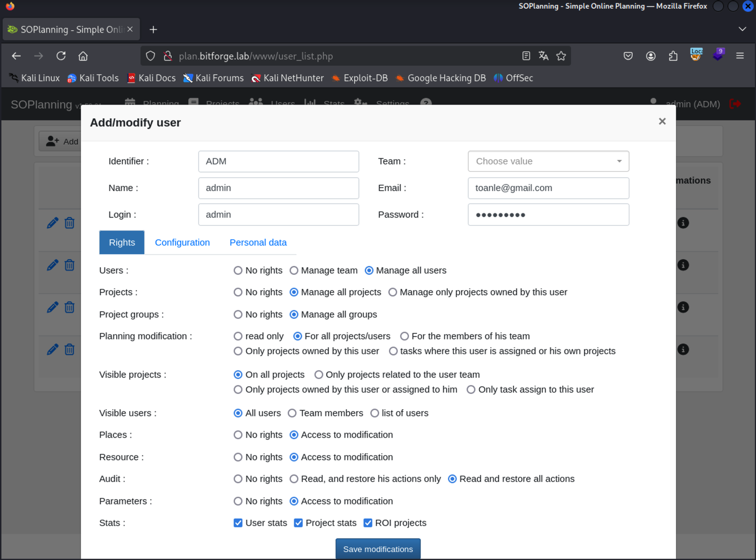
Task: Open the Exploit-DB bookmark link
Action: [360, 78]
